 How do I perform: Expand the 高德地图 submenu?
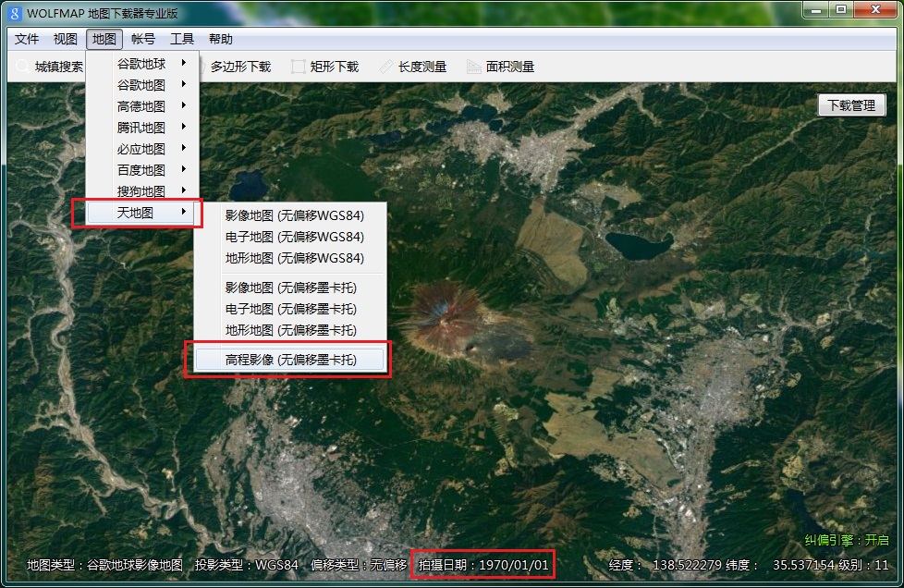143,106
